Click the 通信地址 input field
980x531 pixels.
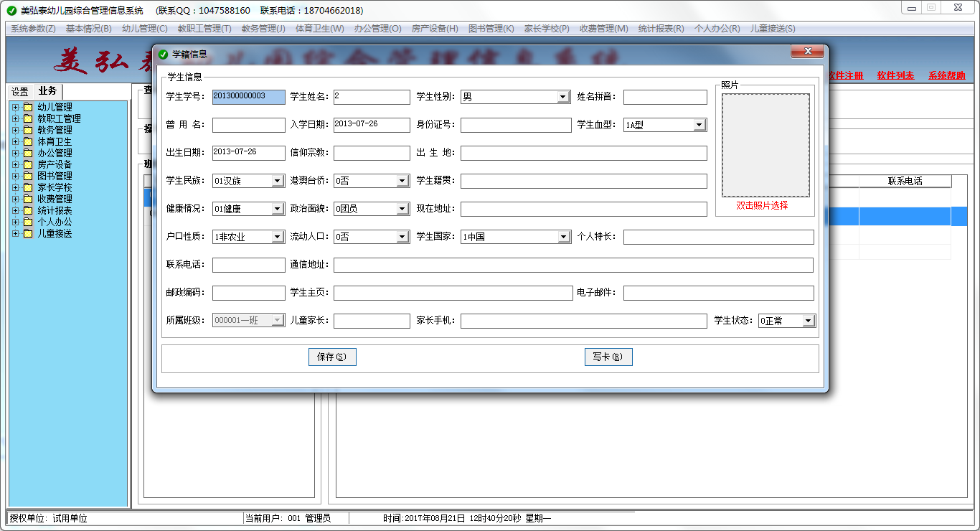[573, 265]
